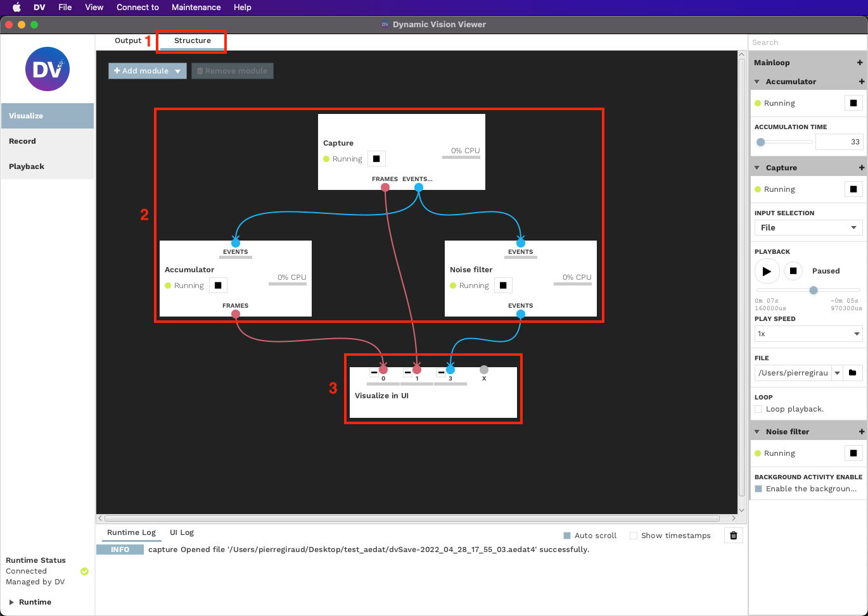Screen dimensions: 868x616
Task: Open Input Selection File dropdown
Action: pyautogui.click(x=808, y=228)
